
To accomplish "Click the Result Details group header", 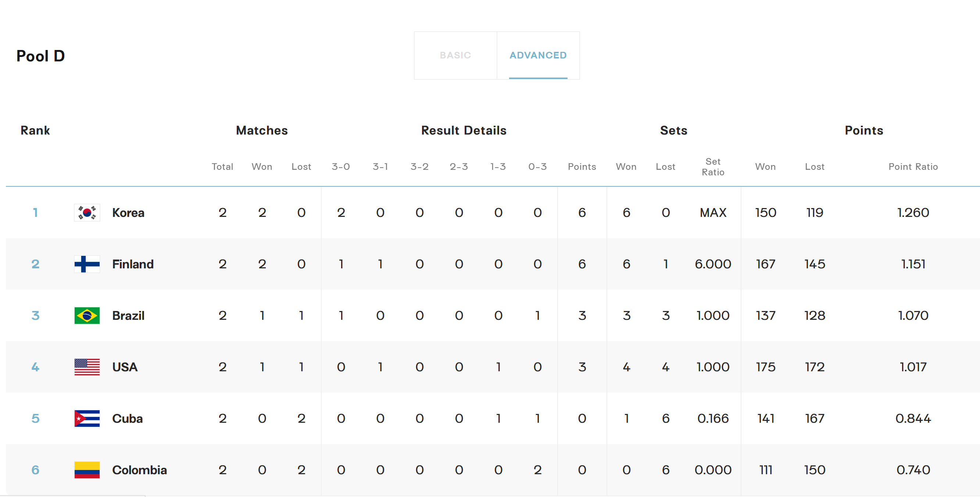I will click(x=464, y=130).
